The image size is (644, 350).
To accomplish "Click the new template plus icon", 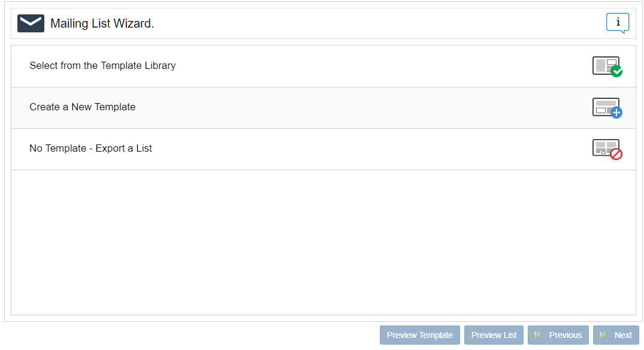I will click(x=607, y=108).
